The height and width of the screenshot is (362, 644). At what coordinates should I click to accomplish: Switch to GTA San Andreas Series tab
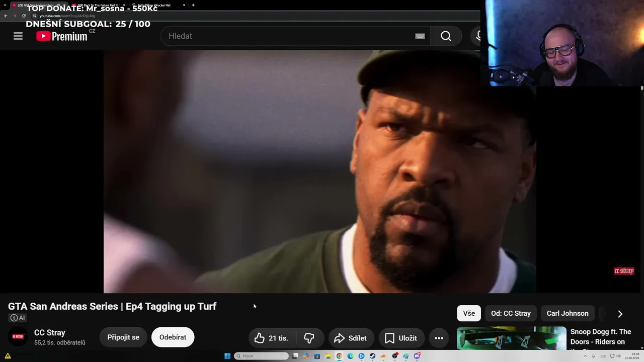pos(38,5)
